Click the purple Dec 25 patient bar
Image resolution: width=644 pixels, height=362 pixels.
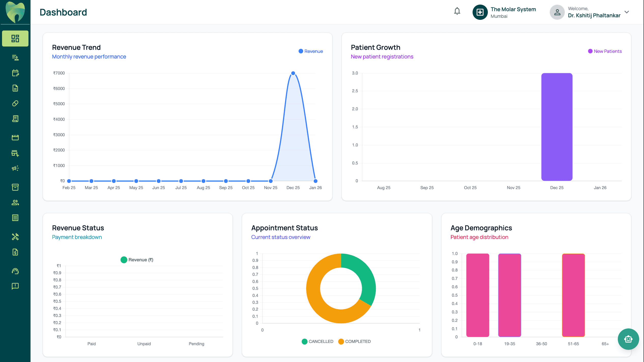point(557,127)
